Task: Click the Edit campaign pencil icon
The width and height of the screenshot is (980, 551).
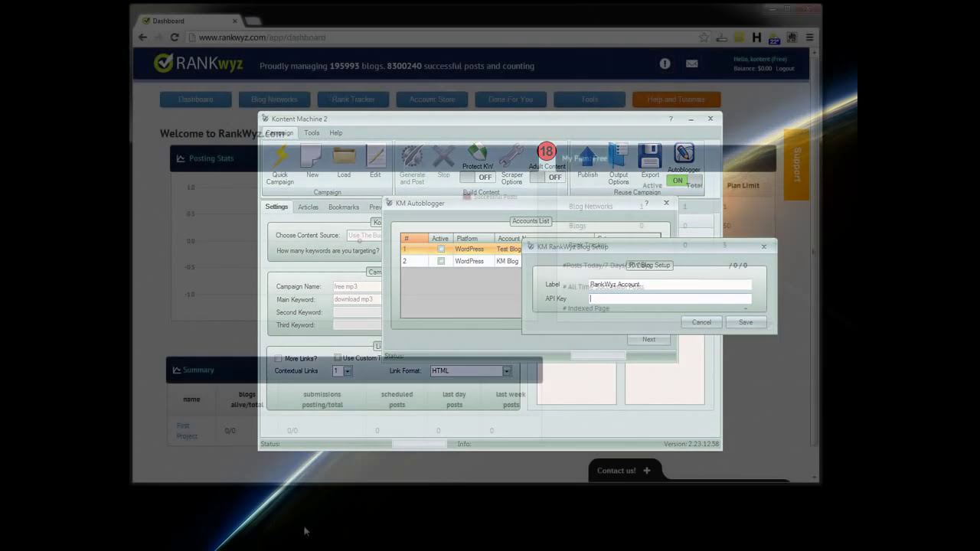Action: point(375,156)
